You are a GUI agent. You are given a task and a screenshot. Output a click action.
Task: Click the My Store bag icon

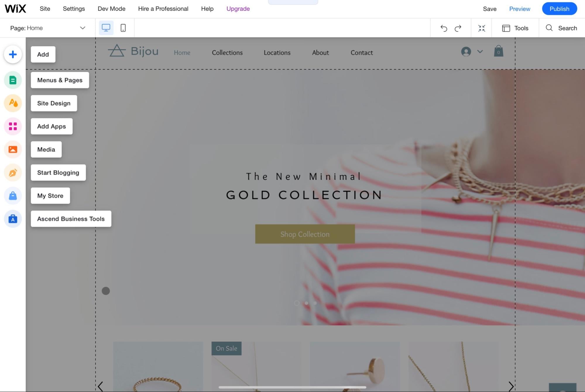click(x=13, y=196)
